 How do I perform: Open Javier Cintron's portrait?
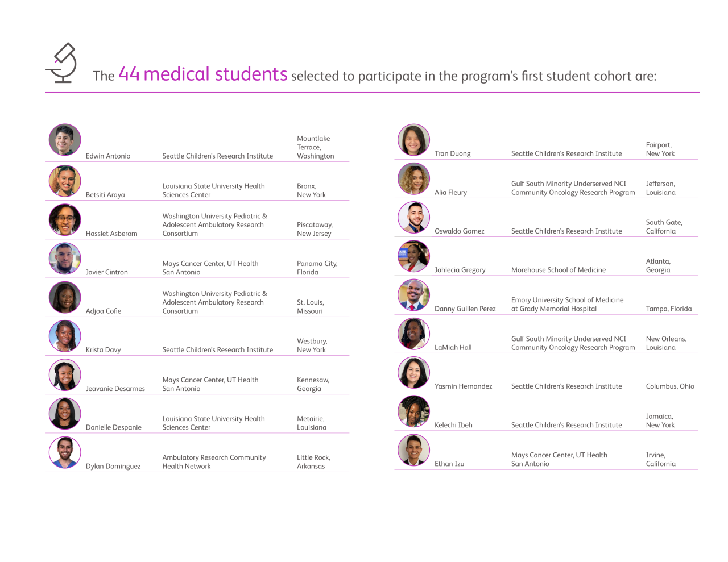tap(65, 259)
